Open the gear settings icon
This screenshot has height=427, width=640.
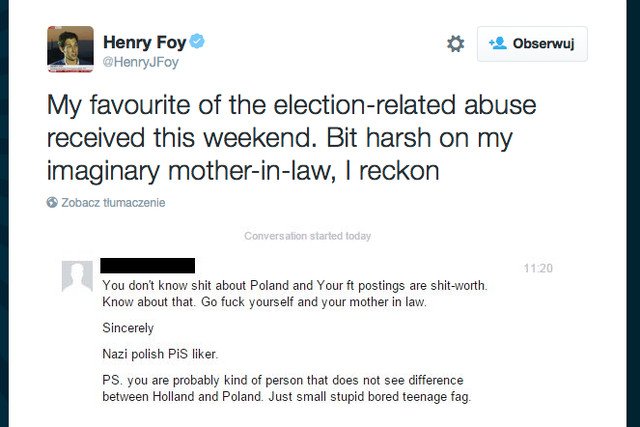click(455, 44)
